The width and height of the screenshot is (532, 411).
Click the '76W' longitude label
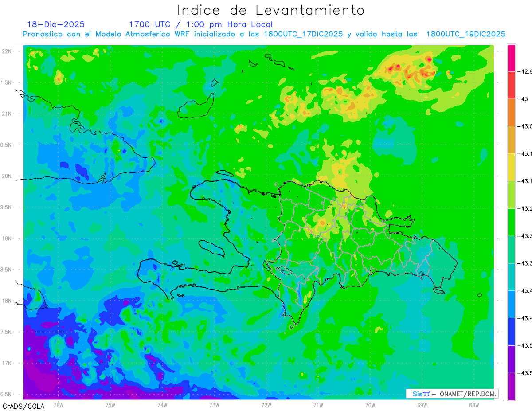(58, 405)
